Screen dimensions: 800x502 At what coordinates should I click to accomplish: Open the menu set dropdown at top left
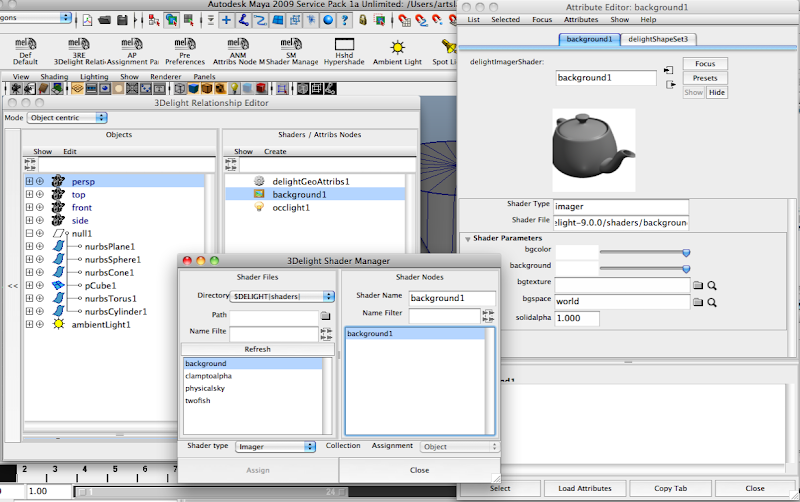coord(35,17)
